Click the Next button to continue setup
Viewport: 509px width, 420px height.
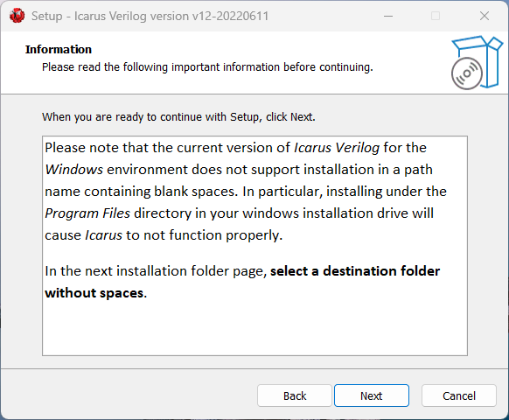click(x=372, y=395)
